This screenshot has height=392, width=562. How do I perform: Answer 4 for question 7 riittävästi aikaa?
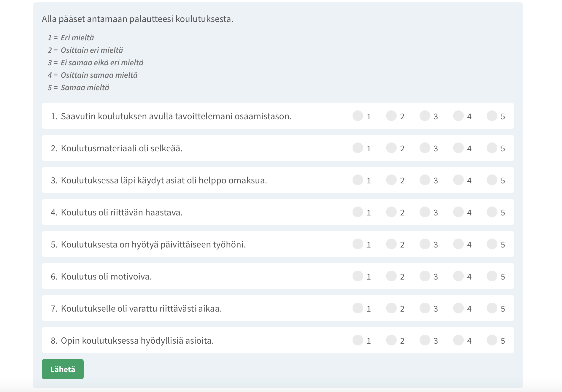point(458,308)
